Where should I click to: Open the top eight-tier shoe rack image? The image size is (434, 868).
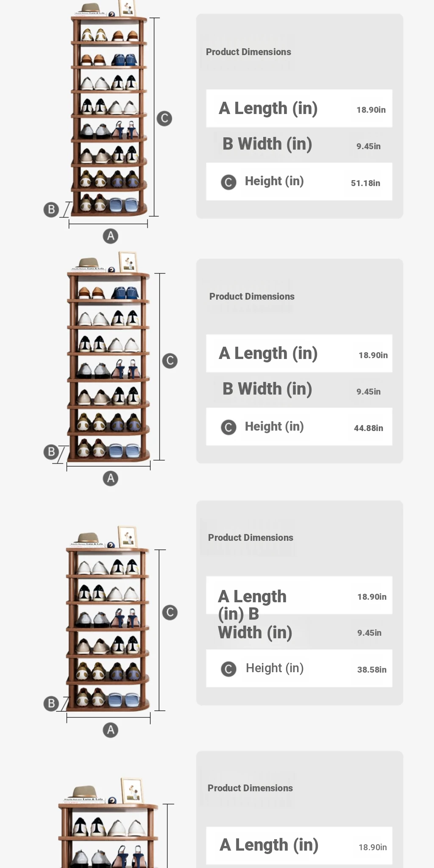click(109, 114)
